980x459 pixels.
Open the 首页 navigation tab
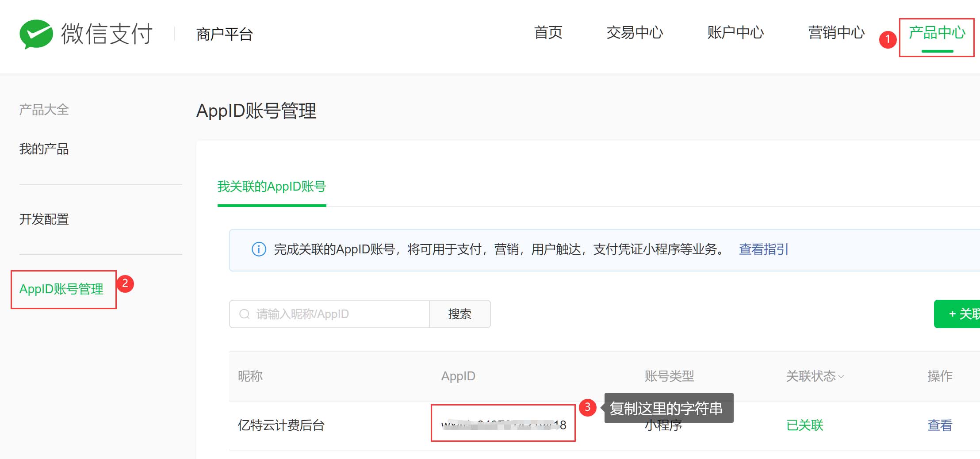pos(548,33)
